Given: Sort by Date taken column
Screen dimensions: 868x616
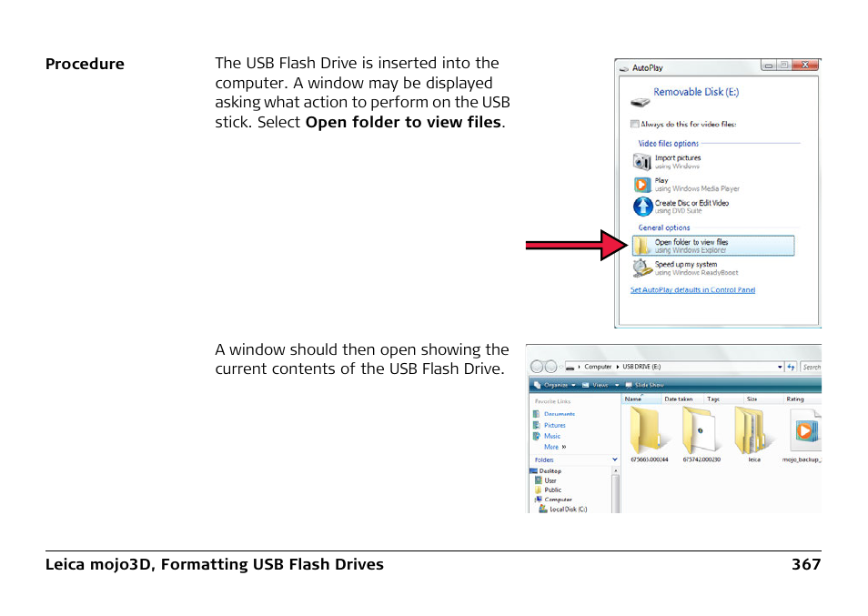Looking at the screenshot, I should (x=681, y=399).
